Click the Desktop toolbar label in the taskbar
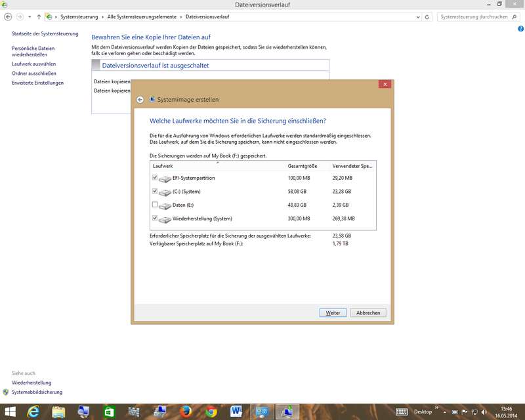 pyautogui.click(x=423, y=411)
